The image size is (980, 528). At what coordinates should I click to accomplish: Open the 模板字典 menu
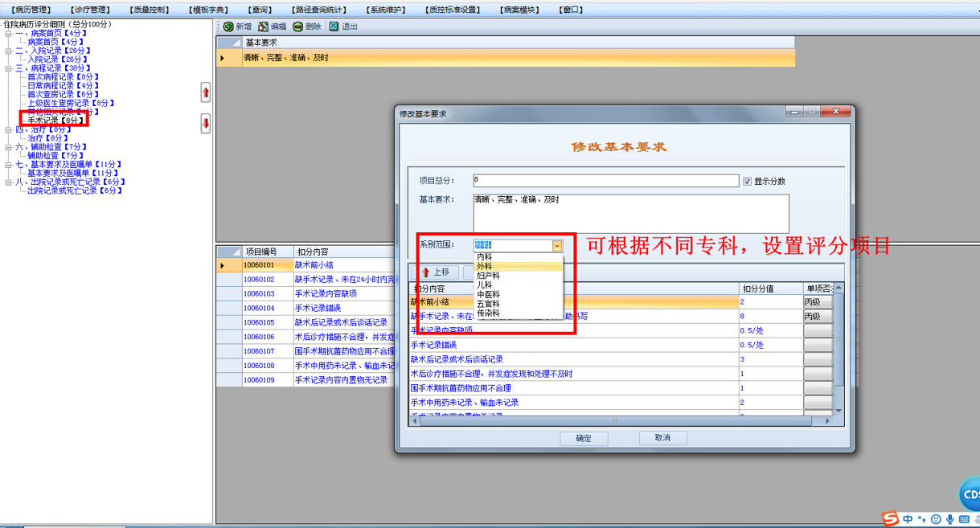(209, 10)
